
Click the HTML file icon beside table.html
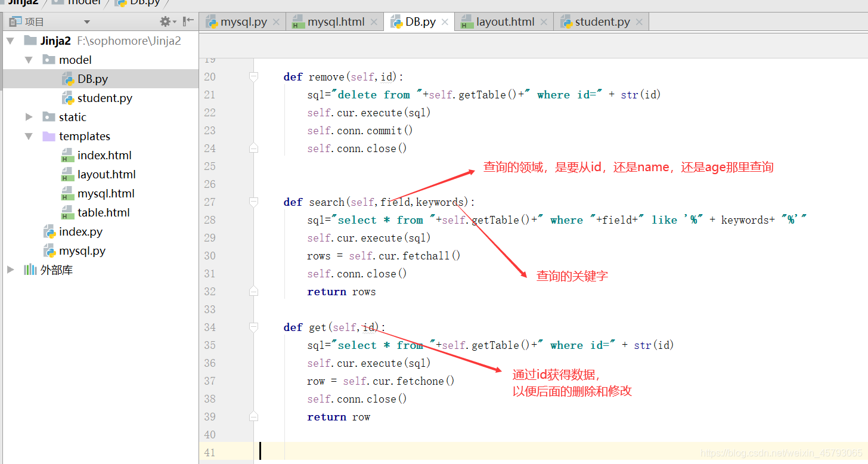pos(68,212)
